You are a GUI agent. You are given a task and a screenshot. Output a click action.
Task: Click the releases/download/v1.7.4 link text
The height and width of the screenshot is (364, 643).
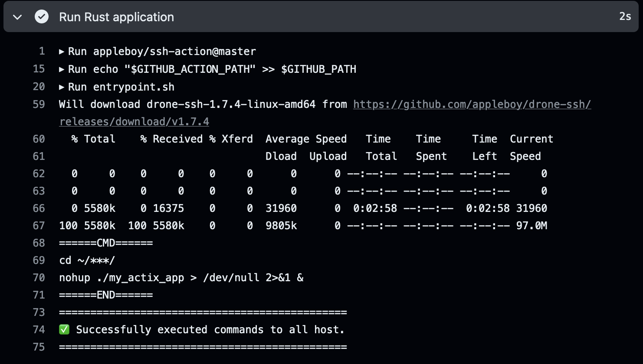(x=134, y=122)
